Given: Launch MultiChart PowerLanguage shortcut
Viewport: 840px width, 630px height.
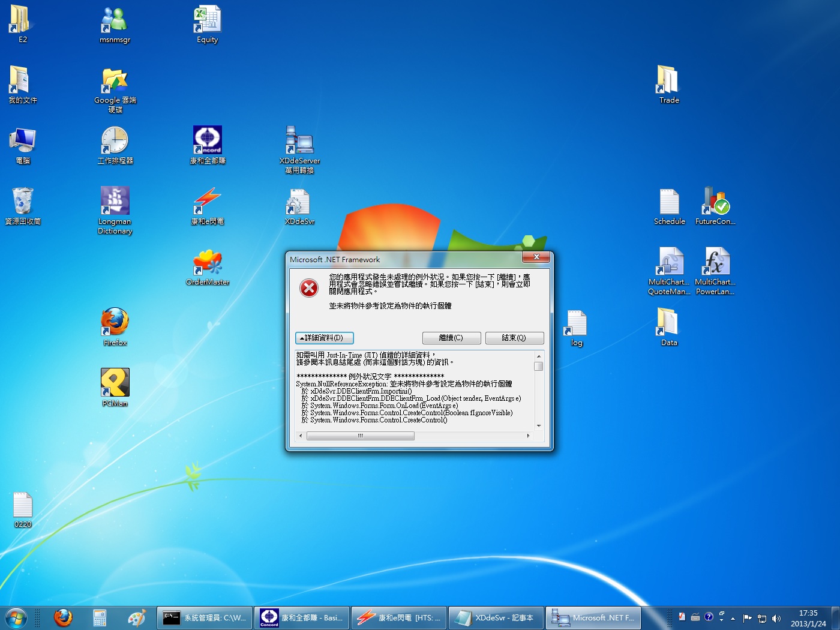Looking at the screenshot, I should point(715,271).
